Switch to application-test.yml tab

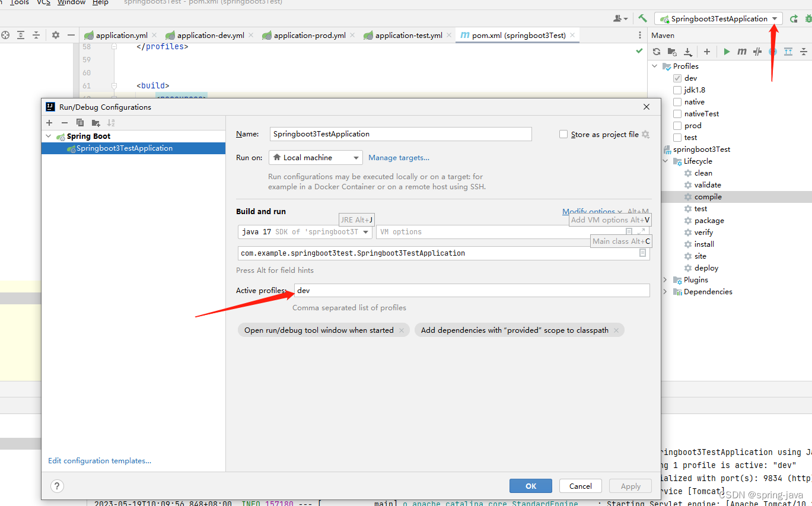(409, 35)
